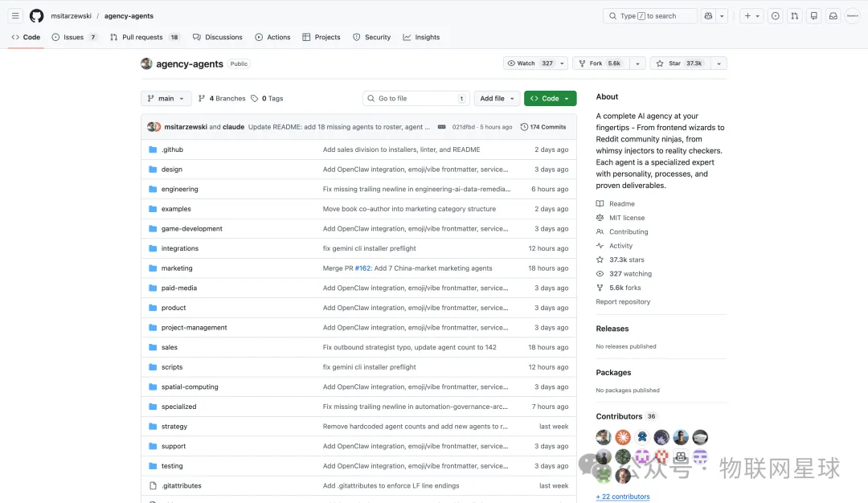Open the Contributors heading link
The width and height of the screenshot is (868, 503).
[x=619, y=416]
